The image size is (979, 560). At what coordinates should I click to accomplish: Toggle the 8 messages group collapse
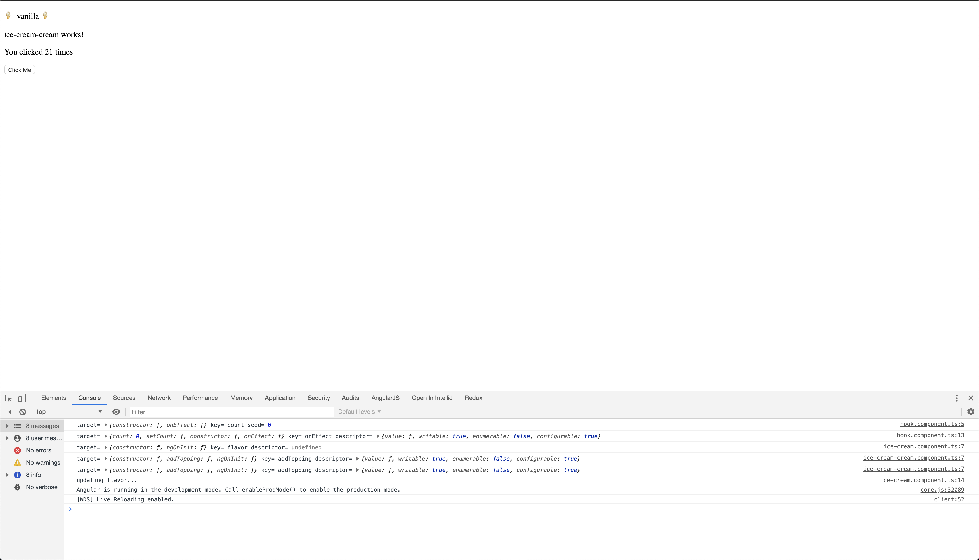click(x=7, y=425)
